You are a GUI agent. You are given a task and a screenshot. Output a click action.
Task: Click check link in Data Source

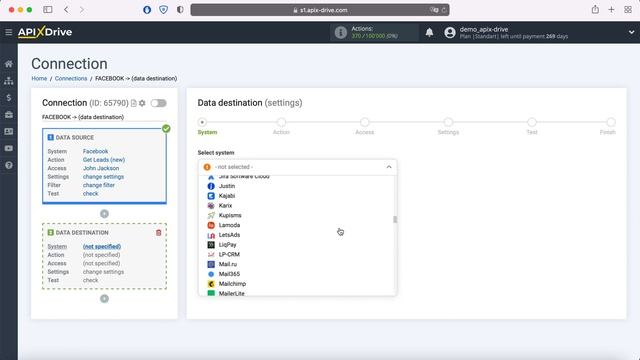[91, 194]
